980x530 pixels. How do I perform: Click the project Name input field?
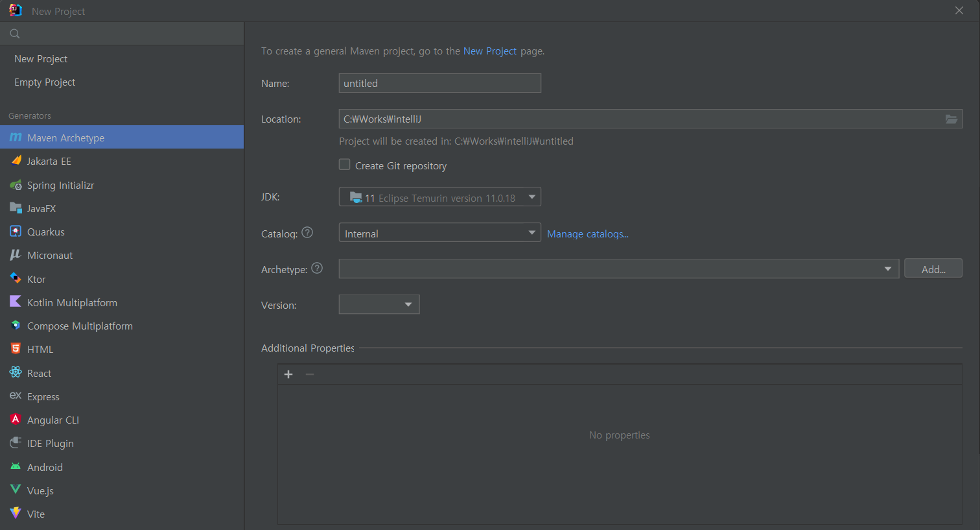point(440,83)
